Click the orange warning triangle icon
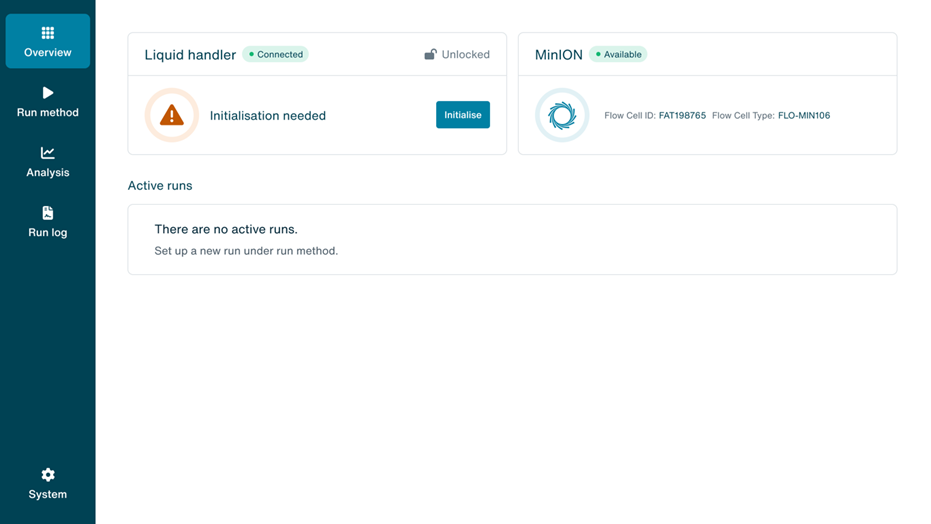Viewport: 931px width, 524px height. (x=172, y=115)
